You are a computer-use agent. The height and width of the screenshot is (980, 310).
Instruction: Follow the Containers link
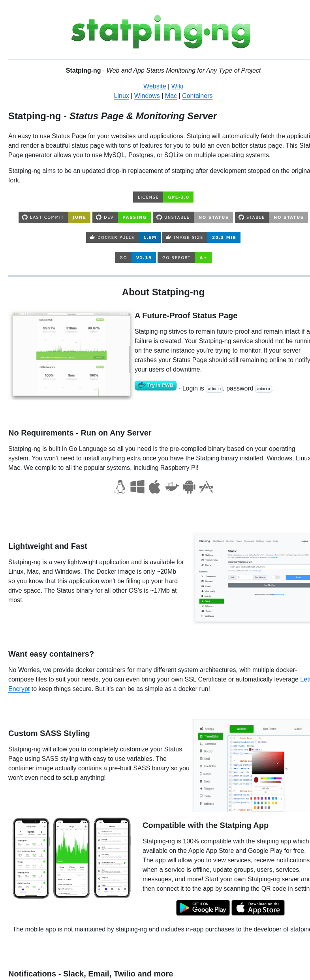[197, 96]
